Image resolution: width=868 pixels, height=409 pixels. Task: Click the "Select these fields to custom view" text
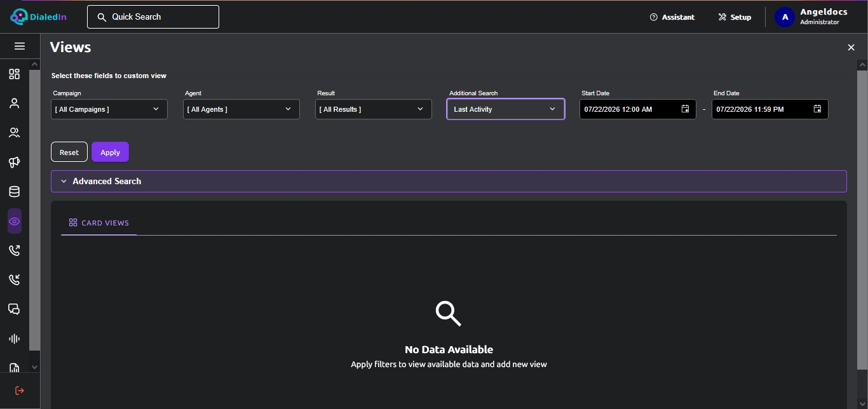(x=109, y=76)
